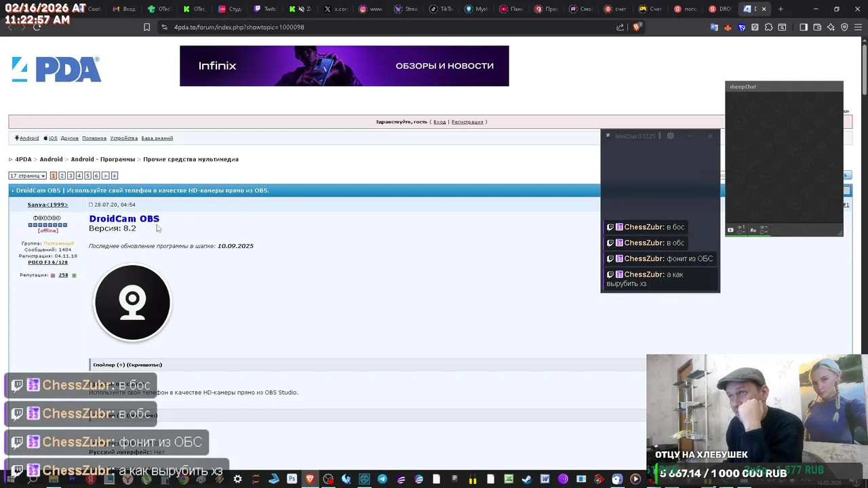Switch to the Gmail "Вход" tab
Viewport: 868px width, 488px height.
[124, 9]
